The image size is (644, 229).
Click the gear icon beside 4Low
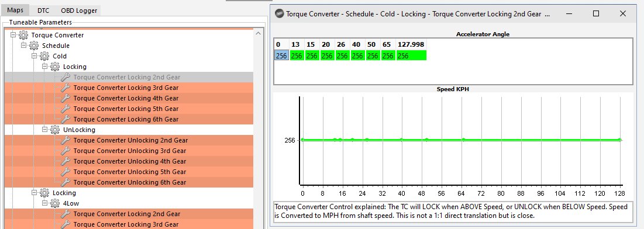55,203
